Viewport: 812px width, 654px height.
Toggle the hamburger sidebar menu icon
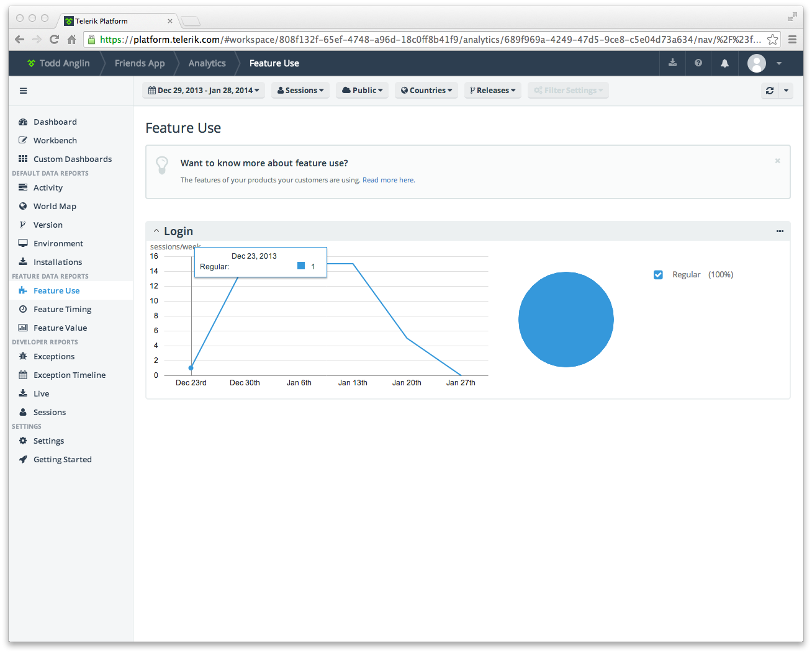(23, 91)
